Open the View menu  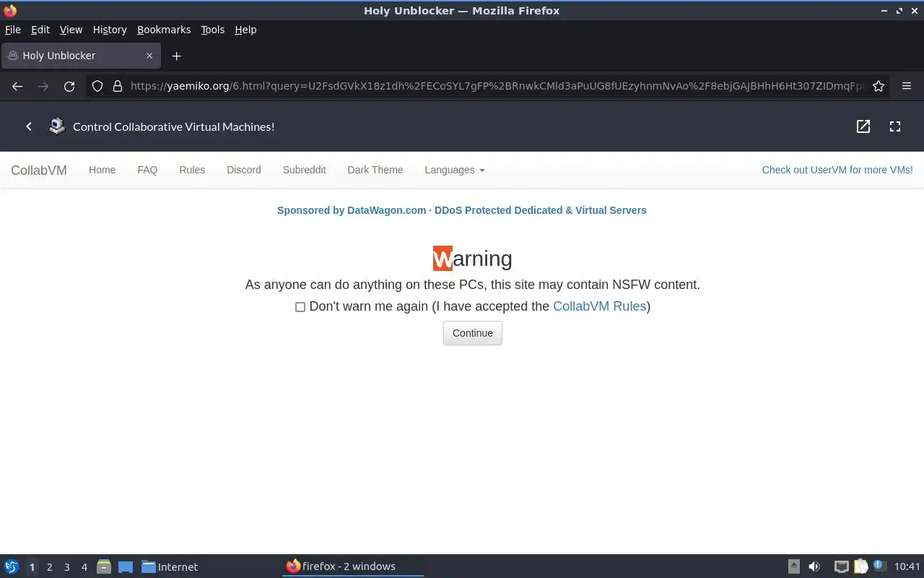(x=71, y=30)
